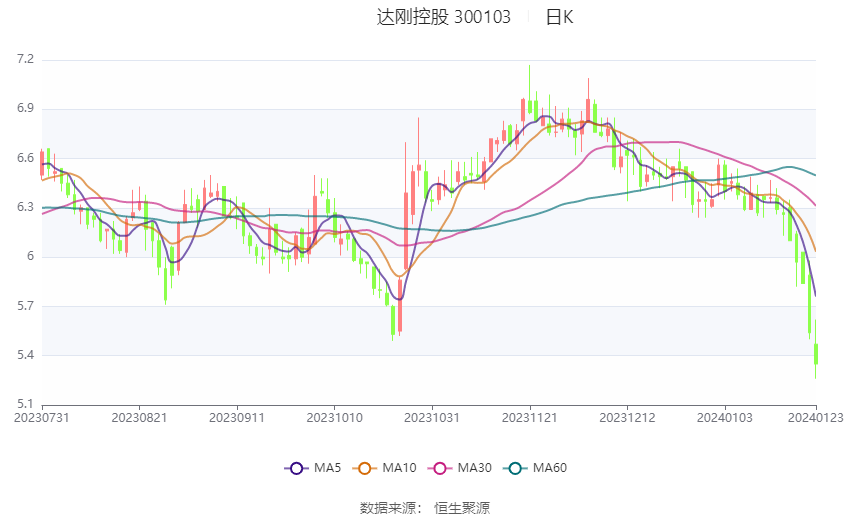
Task: Click the 20231121 date axis label
Action: pyautogui.click(x=530, y=418)
